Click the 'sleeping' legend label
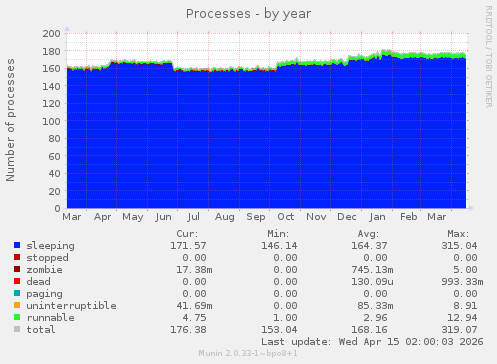 (51, 246)
